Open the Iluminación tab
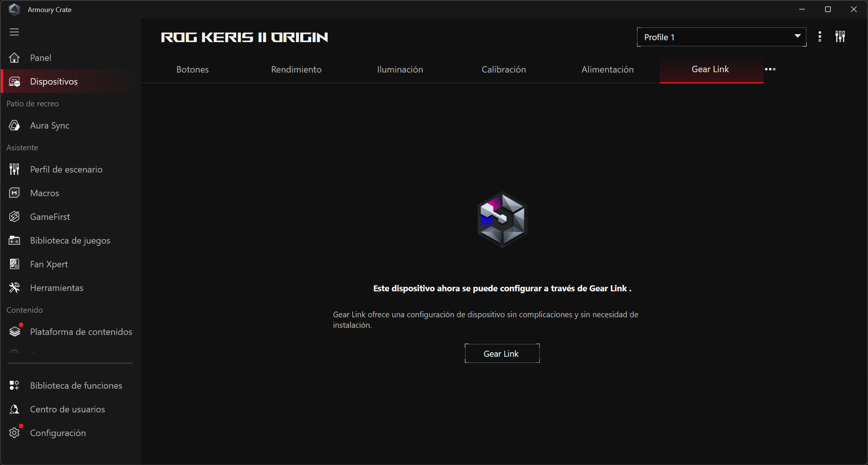 point(400,70)
